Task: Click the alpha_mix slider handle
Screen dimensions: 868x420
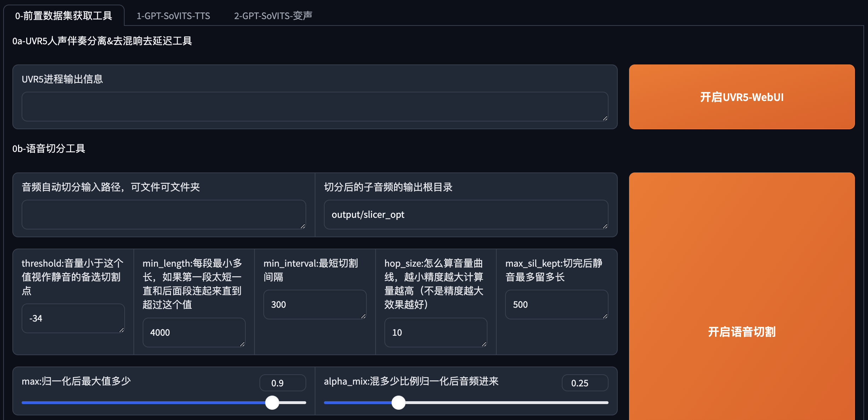Action: click(x=399, y=403)
